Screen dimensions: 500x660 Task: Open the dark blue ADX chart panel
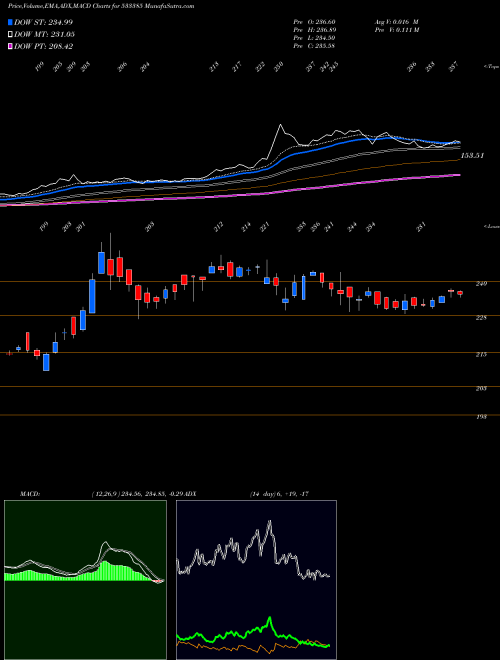coord(256,580)
